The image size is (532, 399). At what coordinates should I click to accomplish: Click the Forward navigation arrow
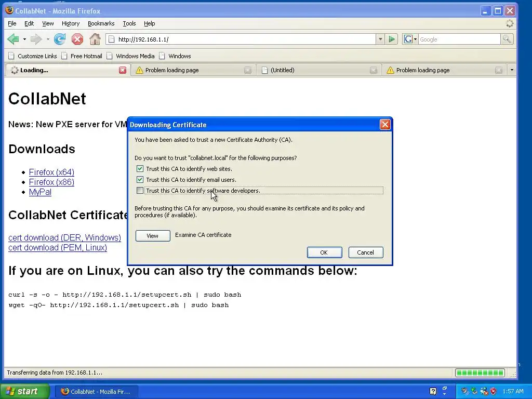click(36, 39)
